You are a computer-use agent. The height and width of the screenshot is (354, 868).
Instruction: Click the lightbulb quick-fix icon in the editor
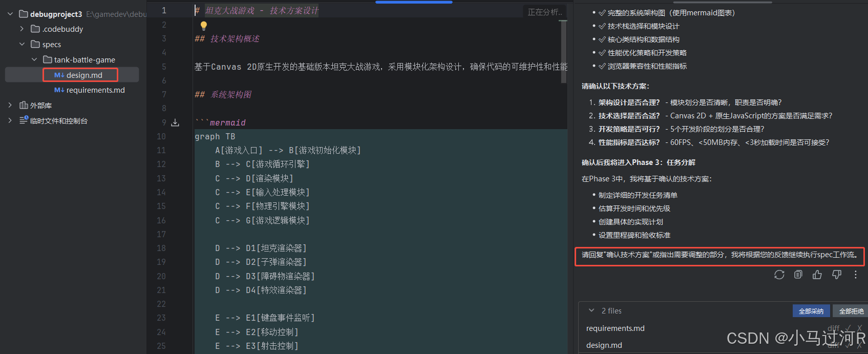(x=204, y=26)
